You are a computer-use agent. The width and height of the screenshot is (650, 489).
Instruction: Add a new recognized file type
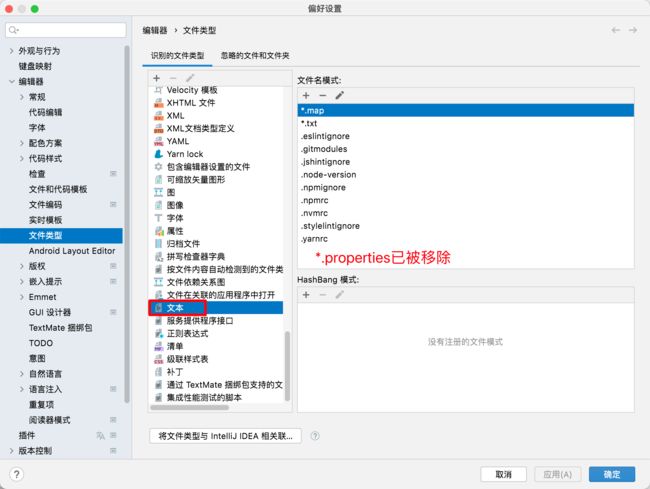[x=156, y=78]
